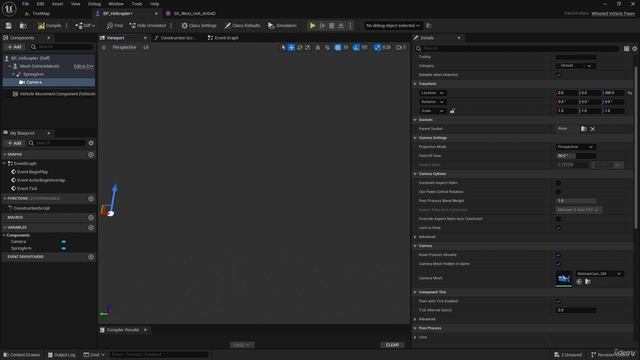The height and width of the screenshot is (360, 640).
Task: Select SpringArm in Components tree
Action: [x=33, y=74]
